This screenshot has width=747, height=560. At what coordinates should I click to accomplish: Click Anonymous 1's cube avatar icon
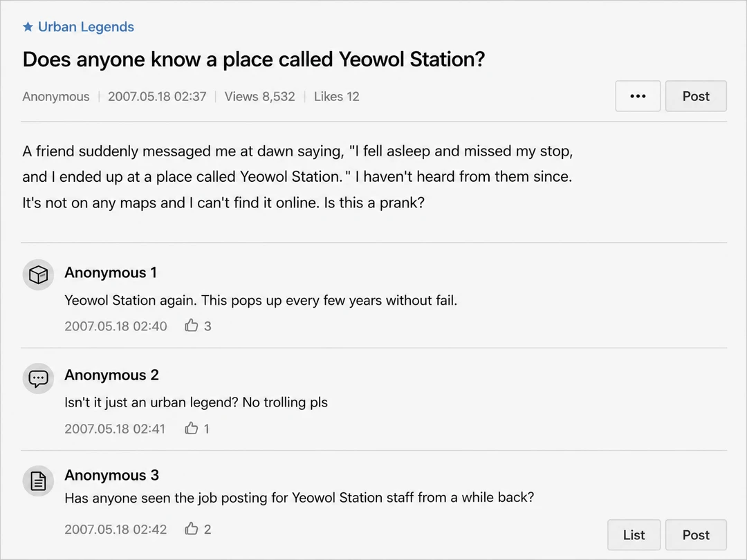38,274
